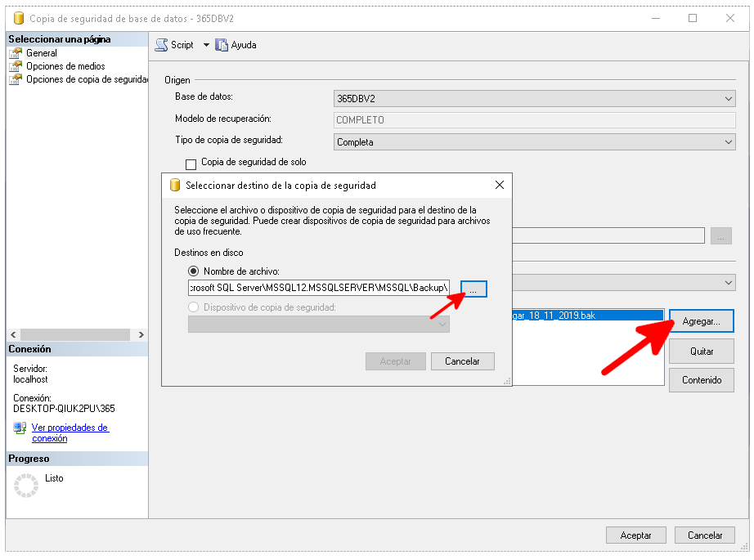This screenshot has height=560, width=754.
Task: Click Agregar button
Action: coord(701,322)
